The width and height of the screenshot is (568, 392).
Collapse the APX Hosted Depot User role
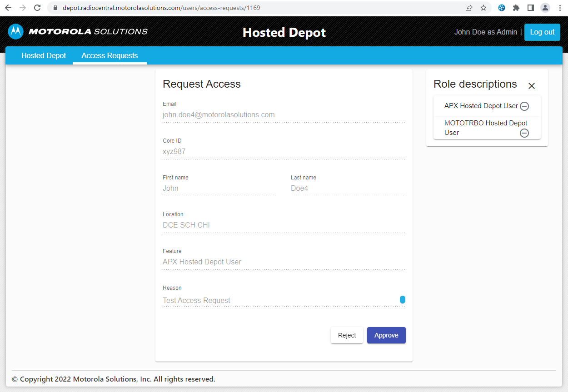[x=524, y=106]
